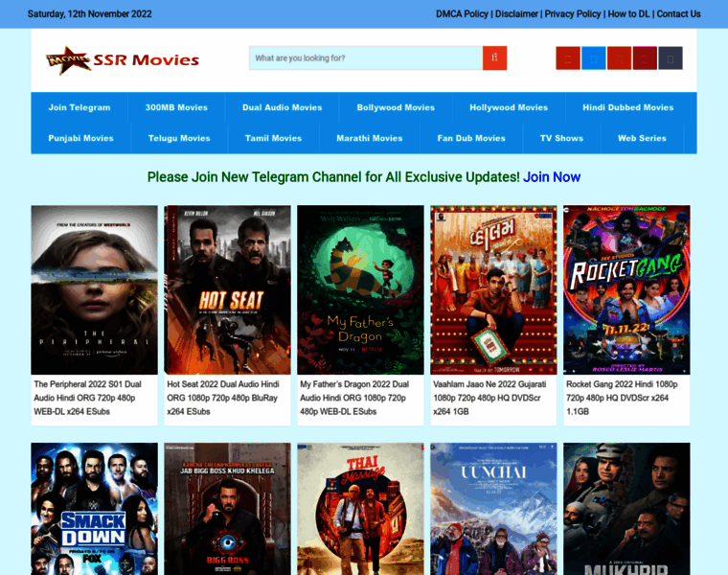Go to Fan Dub Movies
This screenshot has width=728, height=575.
point(471,138)
